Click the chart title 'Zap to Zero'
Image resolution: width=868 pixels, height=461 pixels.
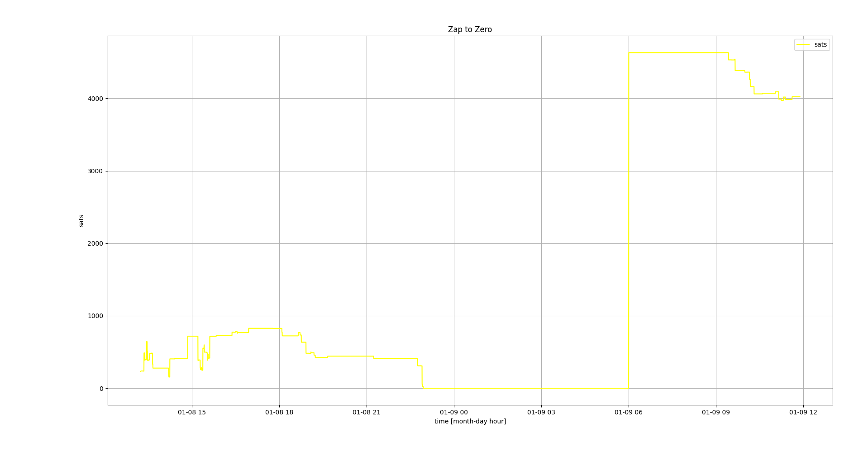point(470,29)
